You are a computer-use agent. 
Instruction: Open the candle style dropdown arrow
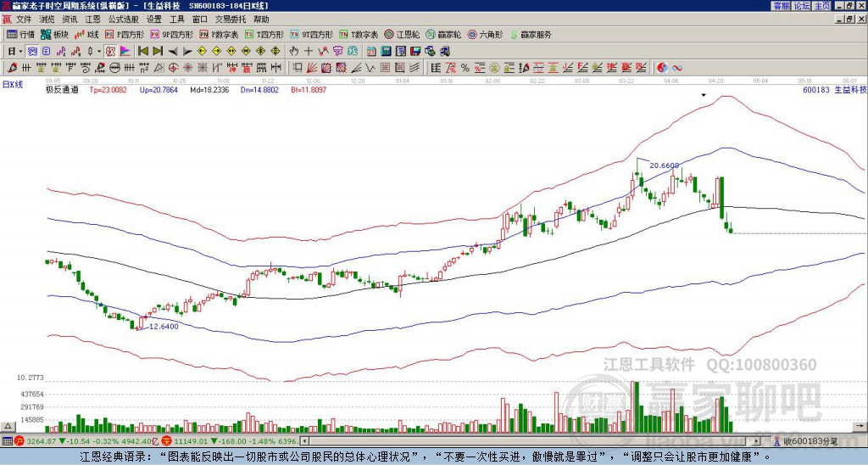coord(99,52)
